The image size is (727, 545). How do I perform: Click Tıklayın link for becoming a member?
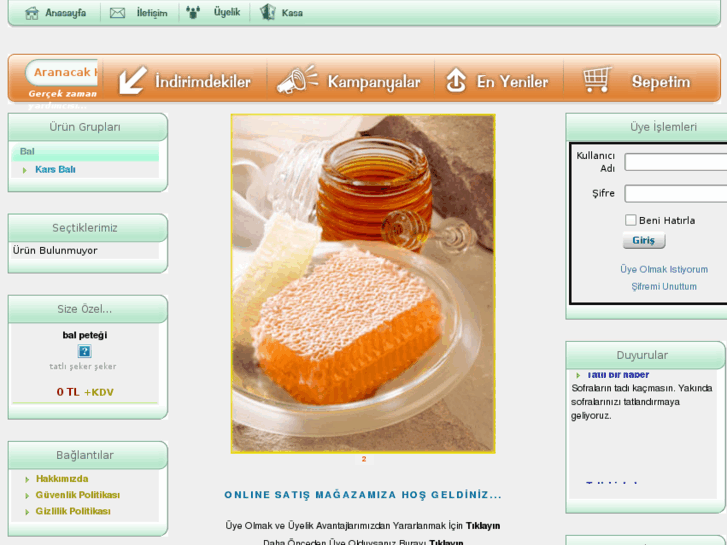[483, 526]
